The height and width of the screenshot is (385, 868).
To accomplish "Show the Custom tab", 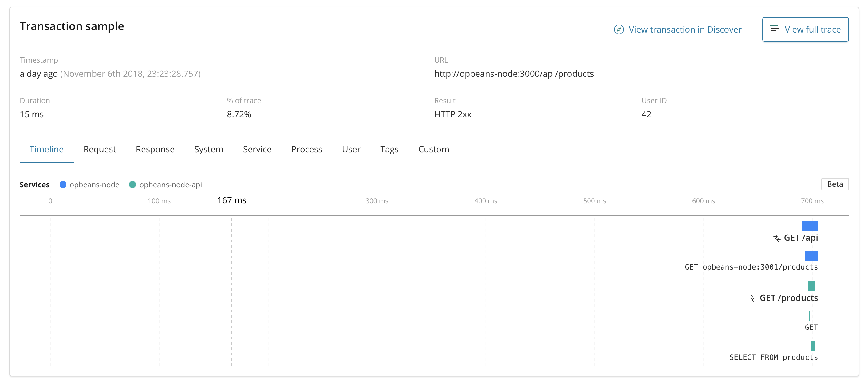I will coord(433,149).
